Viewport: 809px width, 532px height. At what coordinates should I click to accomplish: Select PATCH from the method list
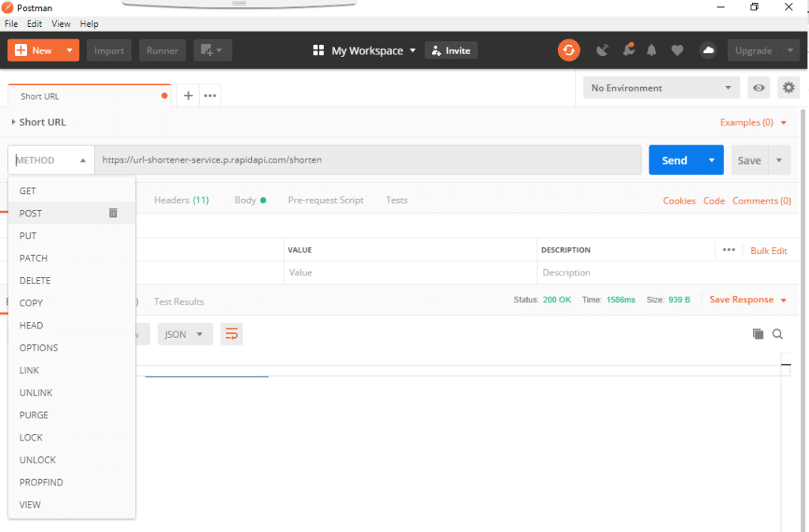[x=34, y=258]
